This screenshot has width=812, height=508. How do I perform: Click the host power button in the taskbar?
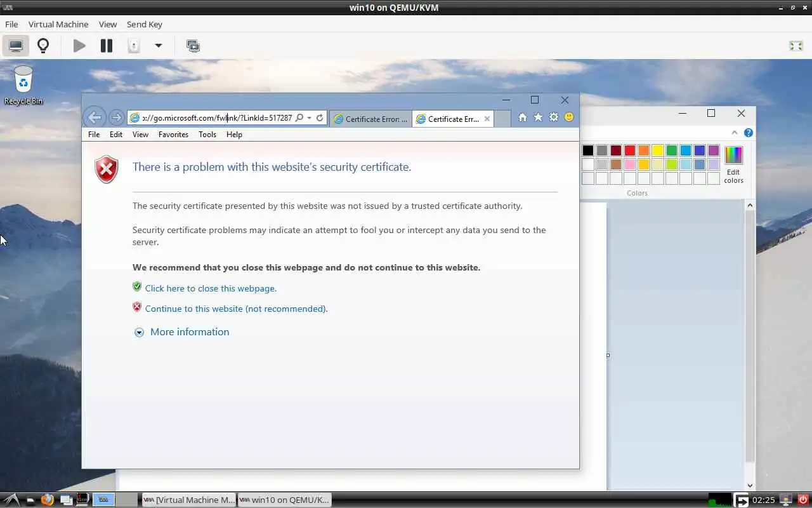tap(802, 500)
